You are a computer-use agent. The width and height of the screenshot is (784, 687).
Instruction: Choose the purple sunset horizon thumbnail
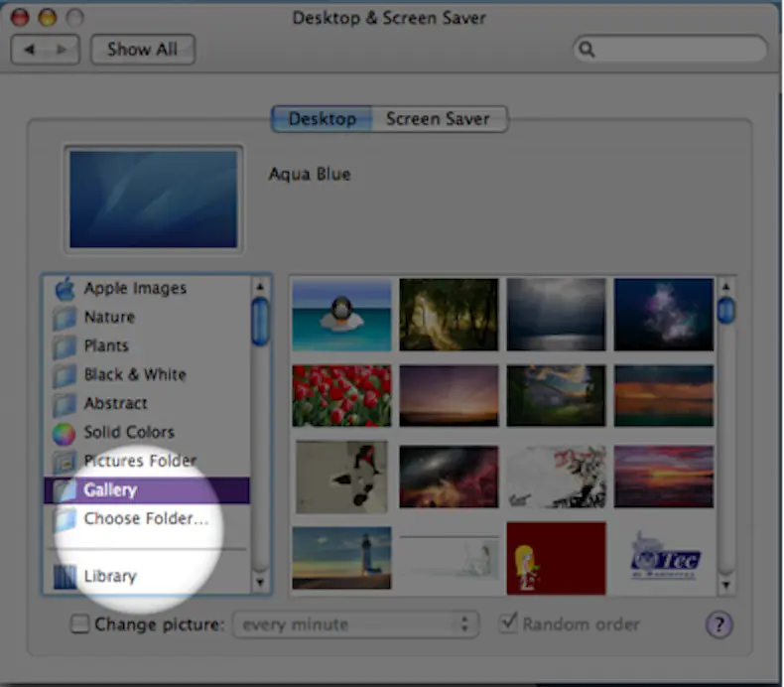pyautogui.click(x=449, y=396)
